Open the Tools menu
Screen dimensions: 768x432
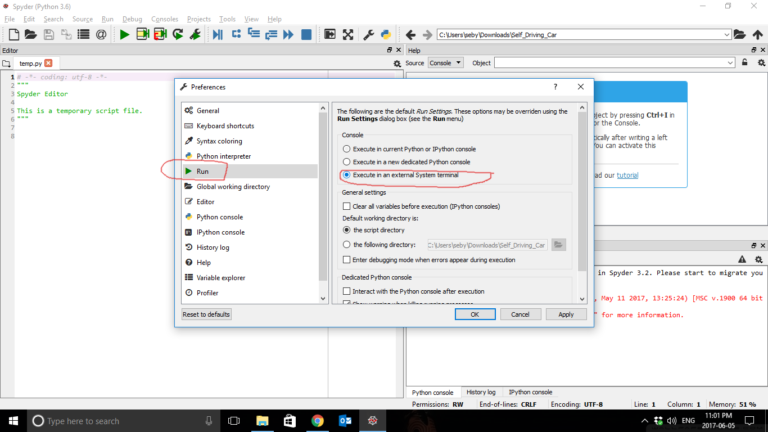coord(227,19)
